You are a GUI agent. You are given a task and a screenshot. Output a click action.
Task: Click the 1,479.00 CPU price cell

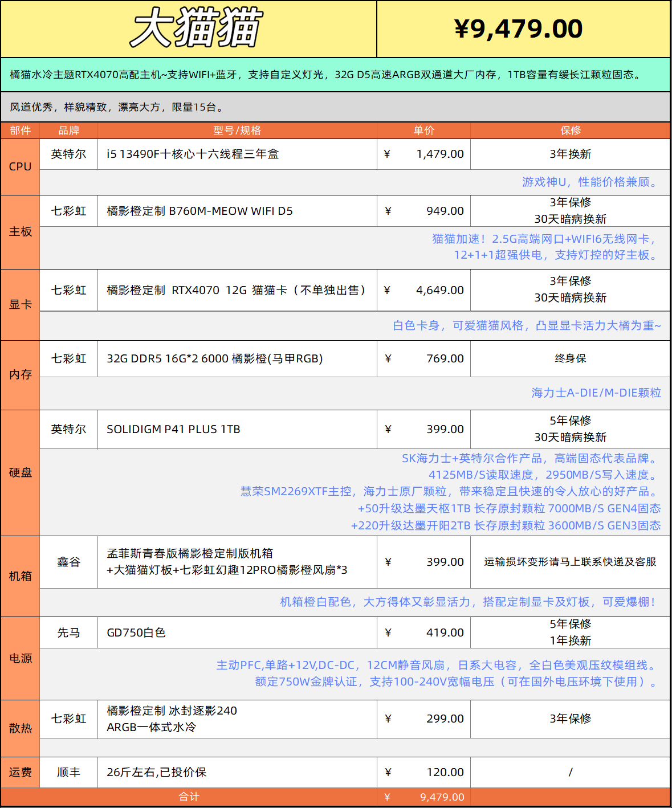coord(423,154)
